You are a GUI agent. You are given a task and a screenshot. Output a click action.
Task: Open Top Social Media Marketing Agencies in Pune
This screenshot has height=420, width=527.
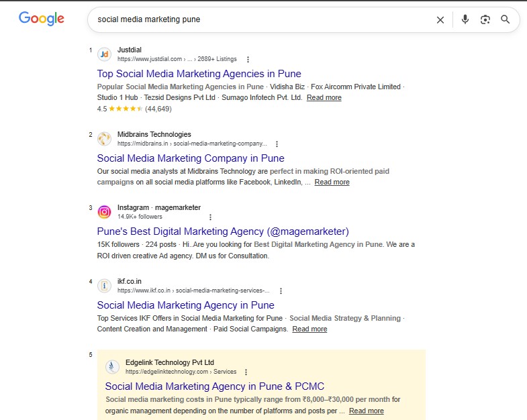pos(199,74)
